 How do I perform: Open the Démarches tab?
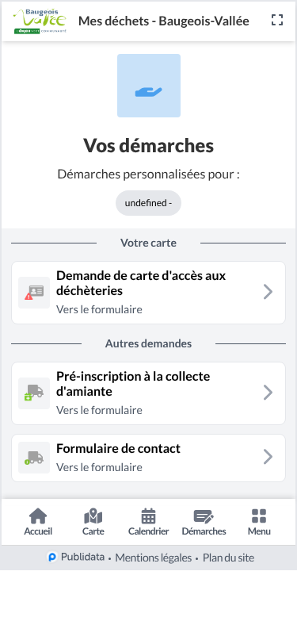coord(204,522)
